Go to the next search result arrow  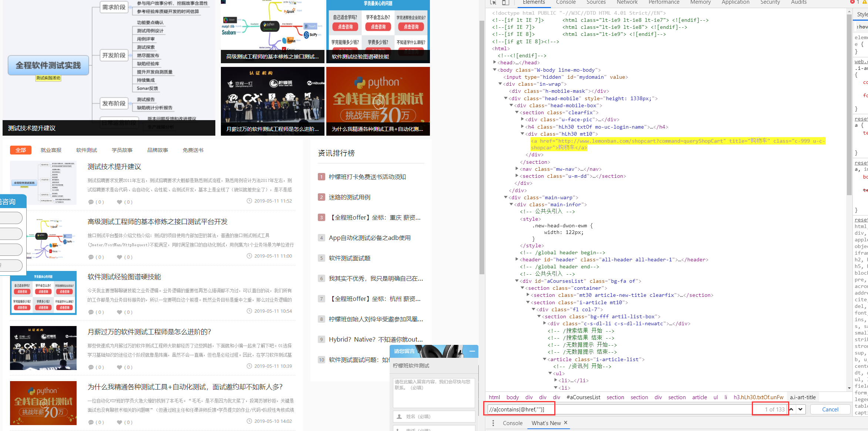(x=801, y=409)
